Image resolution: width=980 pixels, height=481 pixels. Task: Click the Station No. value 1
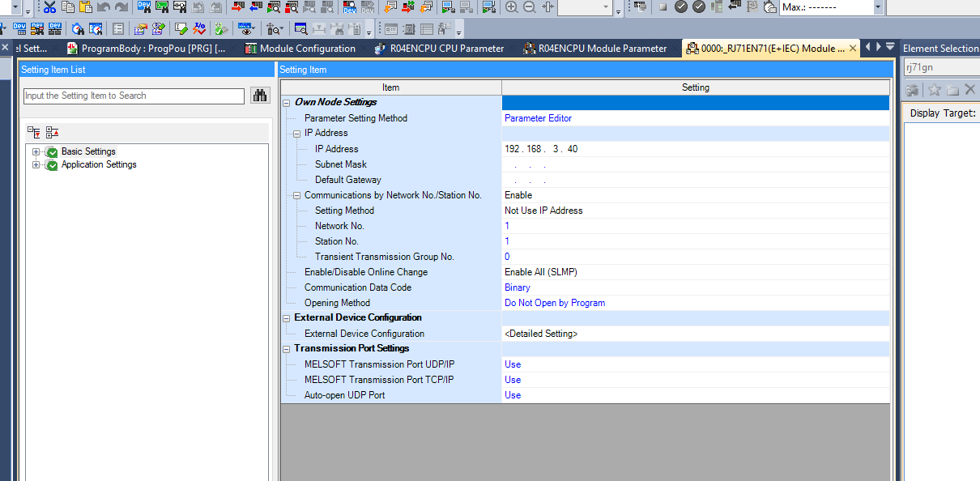pos(507,241)
